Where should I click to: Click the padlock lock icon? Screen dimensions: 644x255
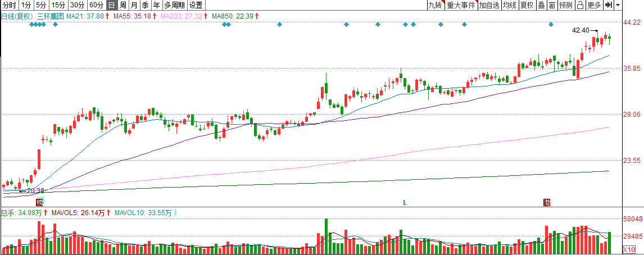click(x=580, y=6)
